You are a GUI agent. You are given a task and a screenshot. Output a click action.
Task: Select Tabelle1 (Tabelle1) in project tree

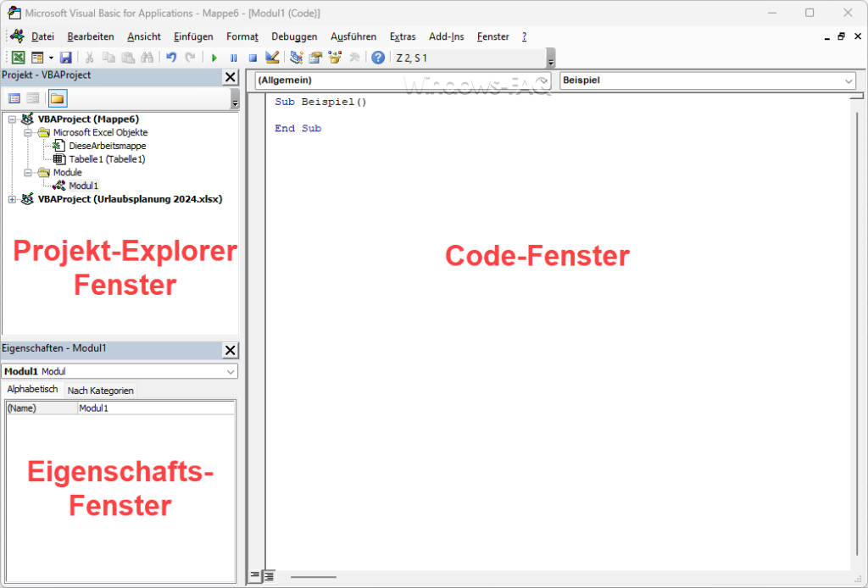click(107, 159)
